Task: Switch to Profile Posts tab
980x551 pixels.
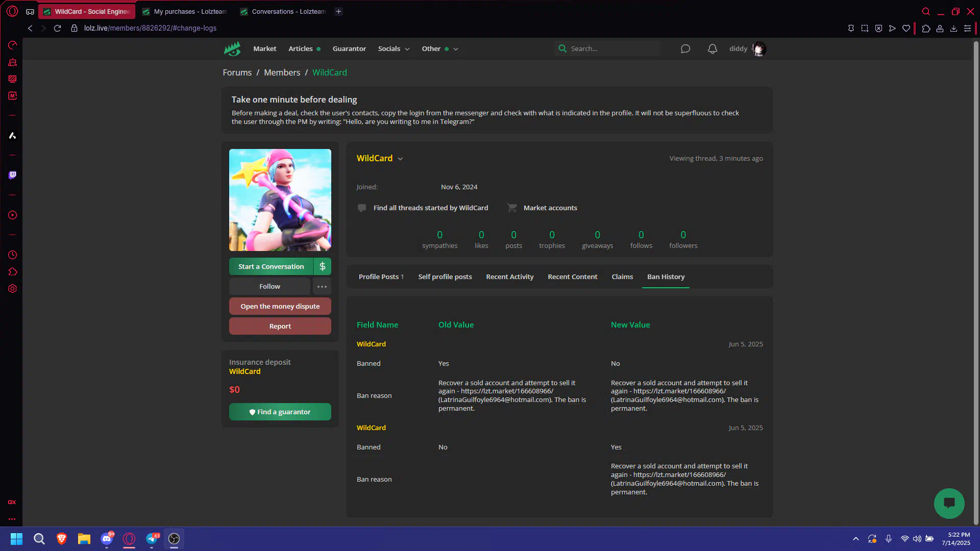Action: (x=381, y=277)
